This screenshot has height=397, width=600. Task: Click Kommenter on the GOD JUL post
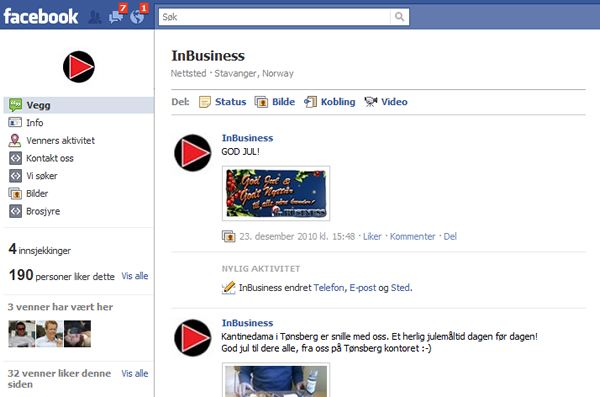coord(412,237)
